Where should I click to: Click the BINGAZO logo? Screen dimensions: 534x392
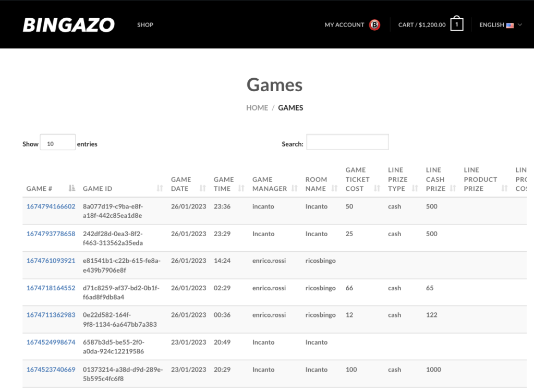coord(68,24)
